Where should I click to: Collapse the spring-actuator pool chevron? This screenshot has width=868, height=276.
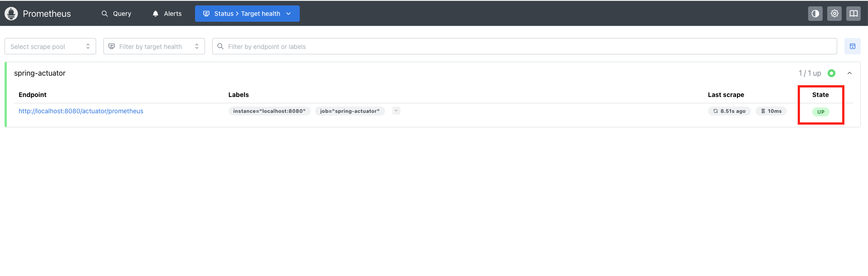(849, 73)
